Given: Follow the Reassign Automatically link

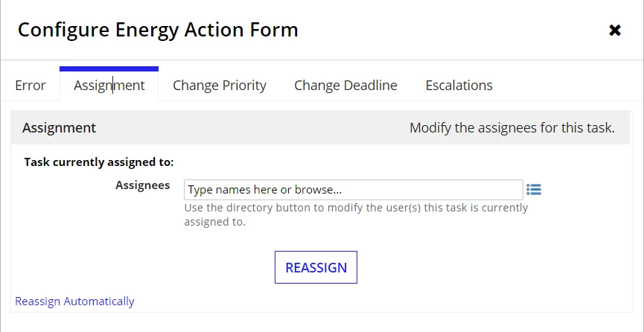Looking at the screenshot, I should coord(74,301).
